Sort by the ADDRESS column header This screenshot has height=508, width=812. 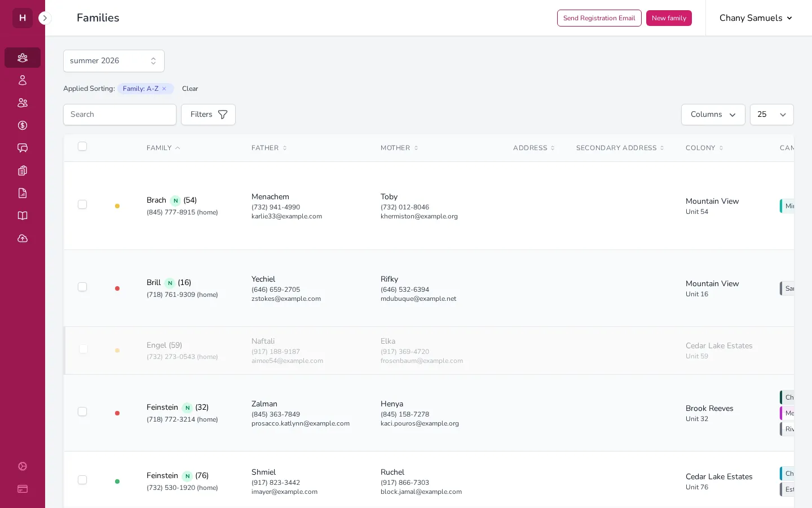coord(534,148)
